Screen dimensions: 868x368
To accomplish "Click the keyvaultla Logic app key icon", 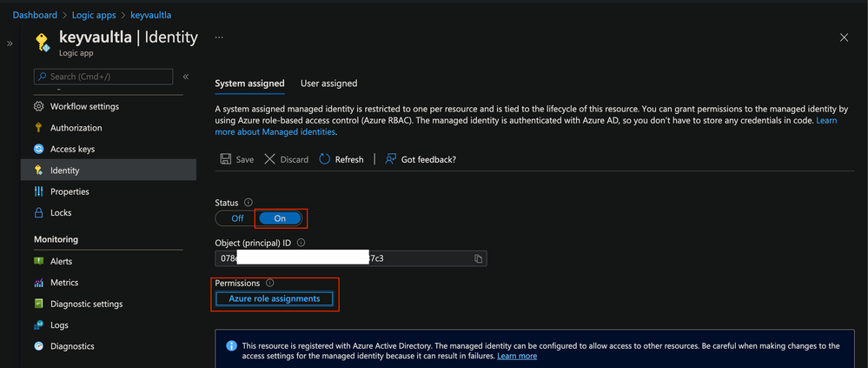I will (x=43, y=43).
